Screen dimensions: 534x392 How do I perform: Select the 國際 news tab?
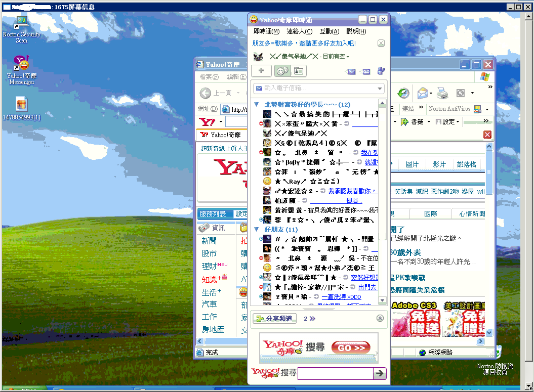(430, 213)
